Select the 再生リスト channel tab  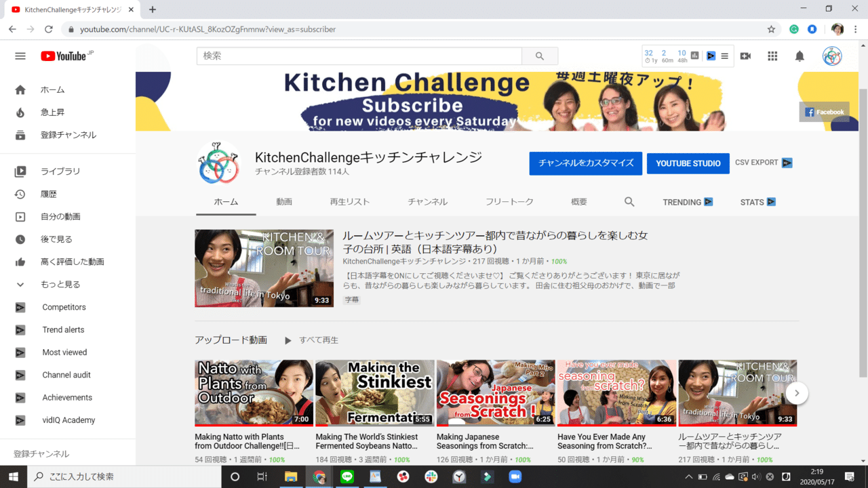(x=350, y=202)
